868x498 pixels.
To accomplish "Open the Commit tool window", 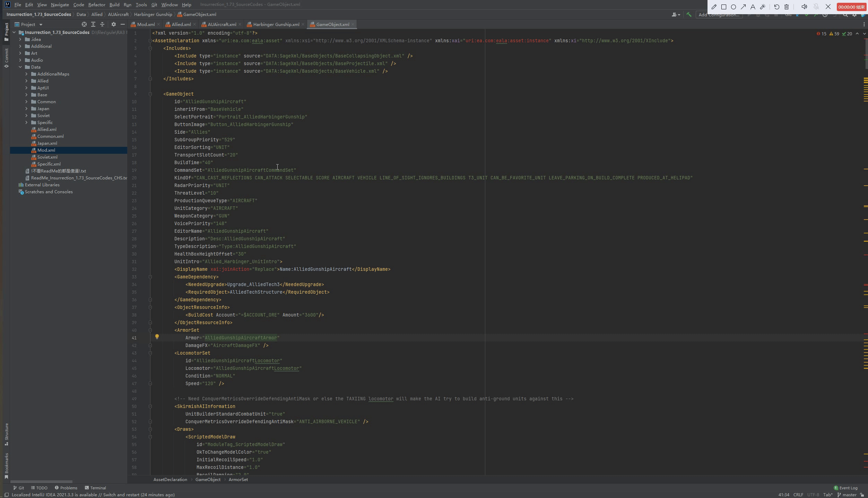I will [6, 58].
